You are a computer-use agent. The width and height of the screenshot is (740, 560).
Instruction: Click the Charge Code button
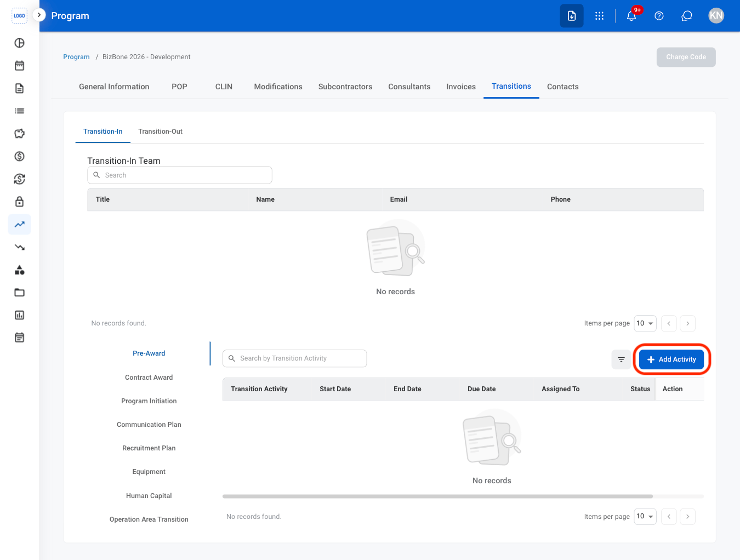pyautogui.click(x=686, y=57)
